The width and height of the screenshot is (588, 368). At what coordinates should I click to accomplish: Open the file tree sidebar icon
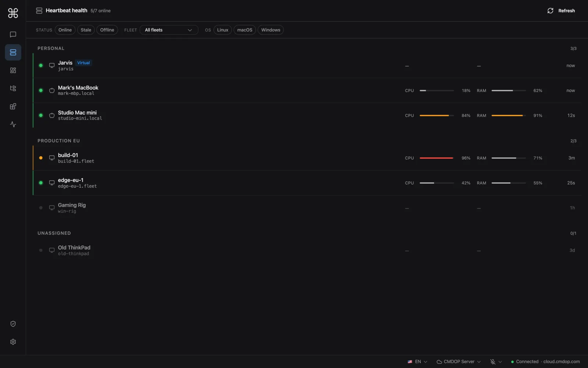point(13,88)
